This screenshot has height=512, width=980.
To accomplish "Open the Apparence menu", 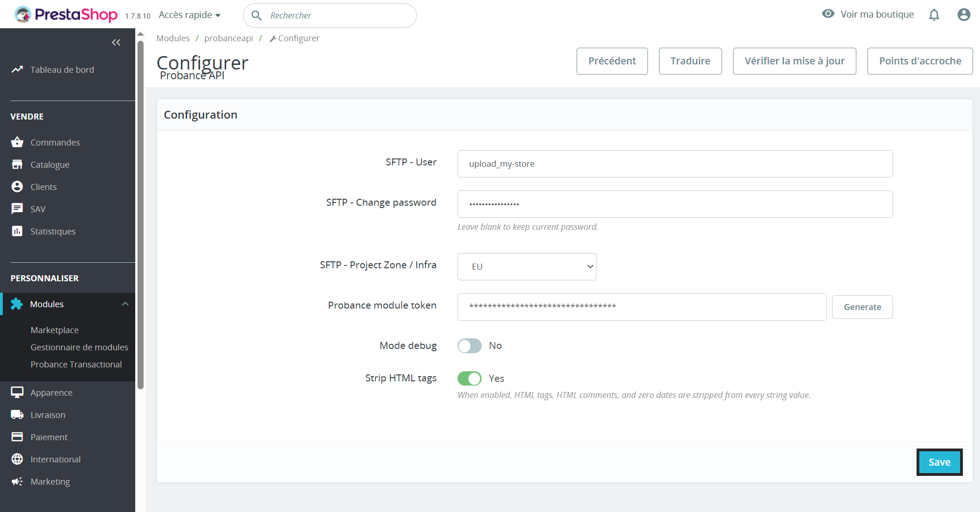I will point(51,392).
